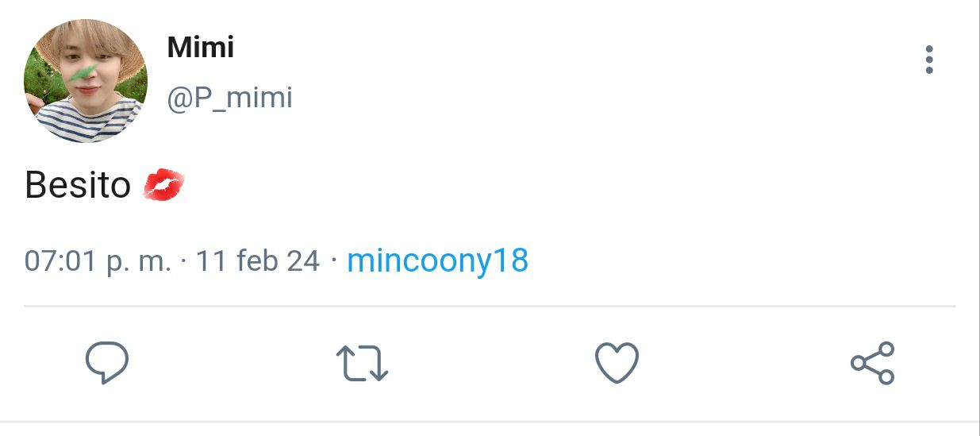Reply to Mimi's Besito tweet

107,363
